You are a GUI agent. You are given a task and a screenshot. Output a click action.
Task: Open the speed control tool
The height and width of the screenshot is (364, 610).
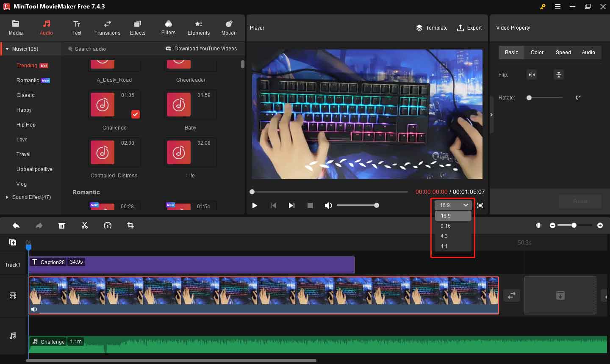coord(108,226)
